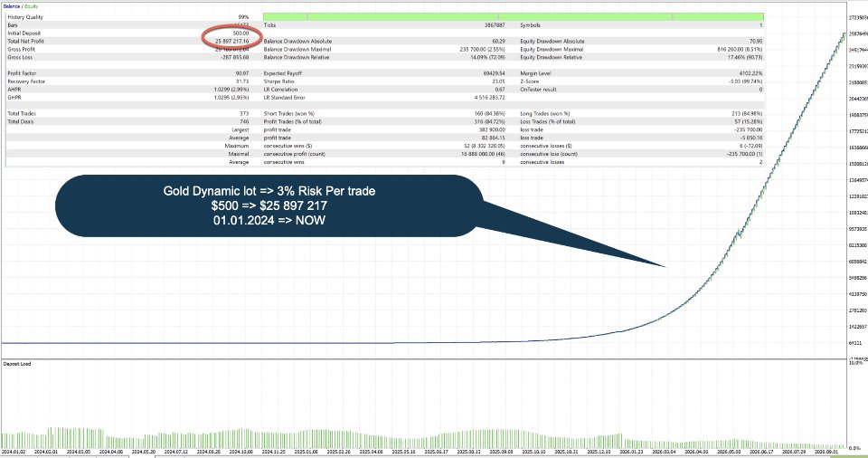Screen dimensions: 868x458
Task: Click the 90.97 profit factor value
Action: [x=242, y=73]
